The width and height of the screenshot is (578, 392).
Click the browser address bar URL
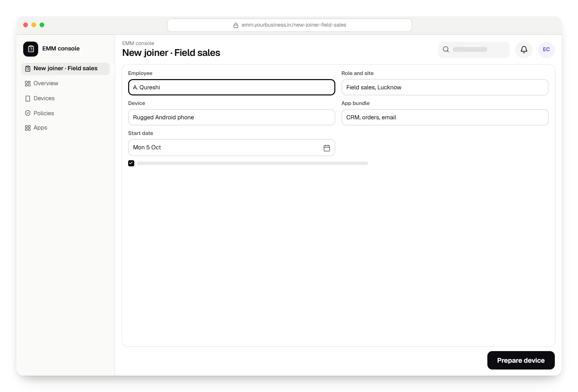click(290, 25)
